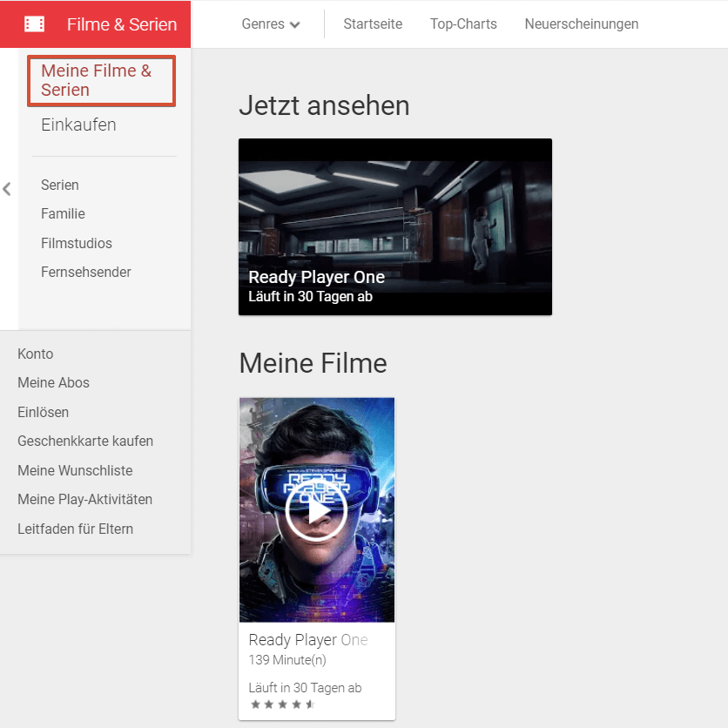This screenshot has width=728, height=728.
Task: Choose the Familie category in the sidebar
Action: (x=64, y=213)
